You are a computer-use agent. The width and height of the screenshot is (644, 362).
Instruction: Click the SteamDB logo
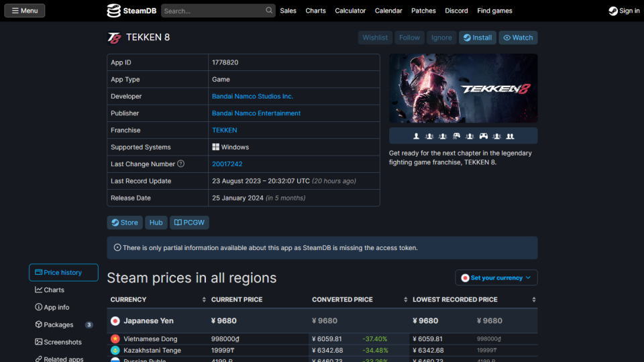tap(132, 11)
